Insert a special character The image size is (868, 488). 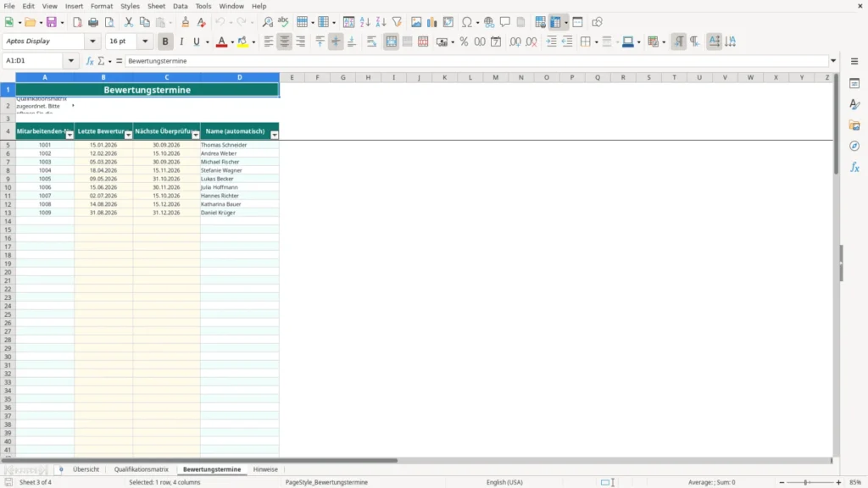(467, 22)
